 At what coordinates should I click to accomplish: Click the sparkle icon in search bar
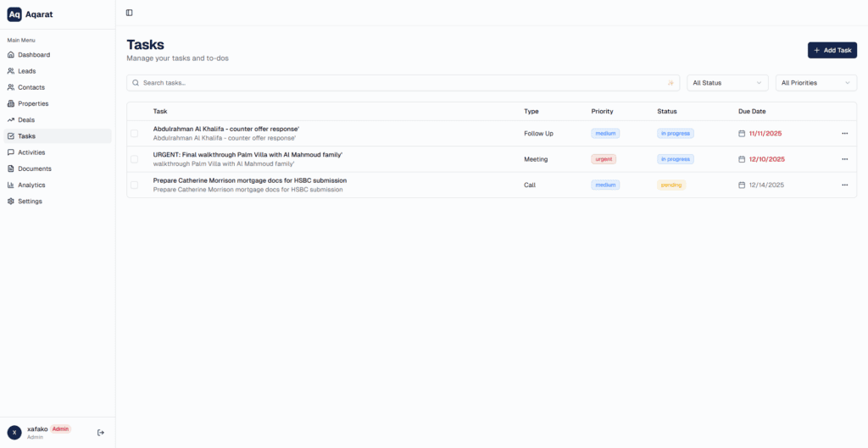click(670, 83)
